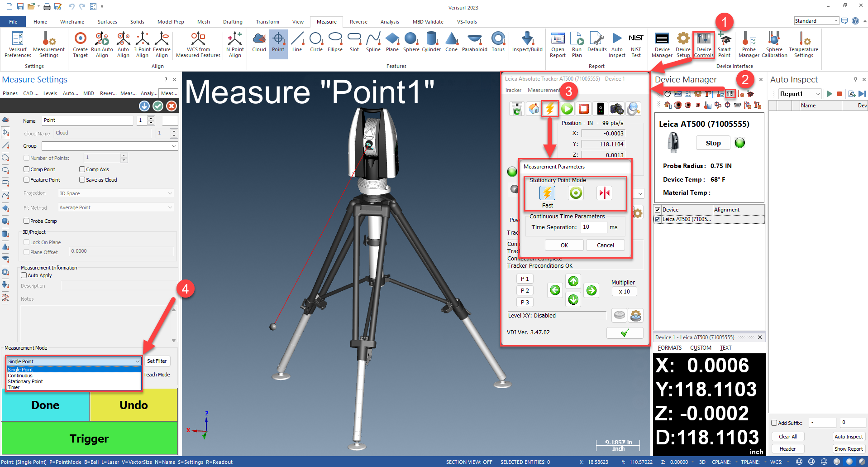Click the Undo button
Screen dimensions: 868x467
[x=134, y=405]
